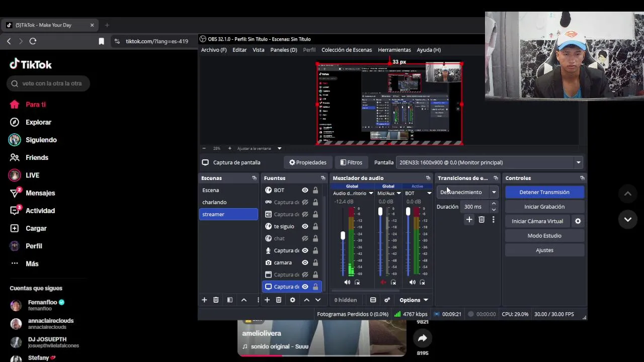Image resolution: width=644 pixels, height=362 pixels.
Task: Open Mic/Aux channel dropdown arrow
Action: [398, 193]
